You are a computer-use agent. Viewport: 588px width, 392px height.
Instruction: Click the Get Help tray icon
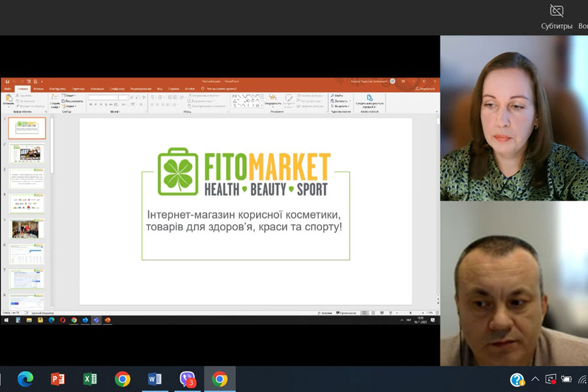click(517, 380)
